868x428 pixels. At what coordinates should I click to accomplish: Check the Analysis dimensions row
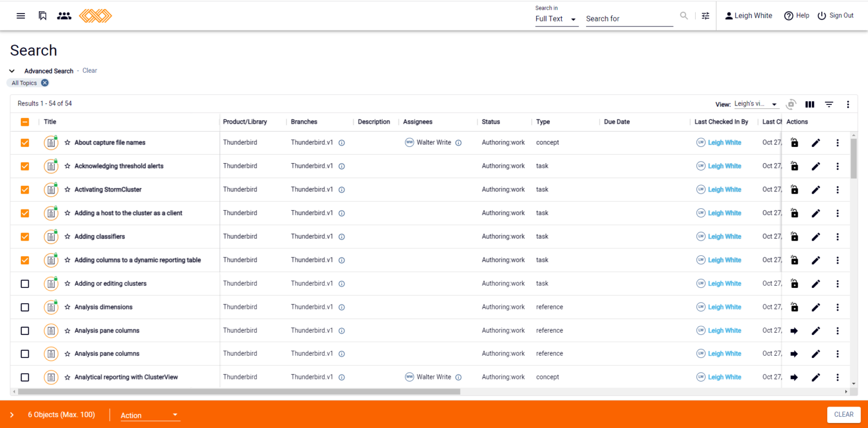coord(25,307)
